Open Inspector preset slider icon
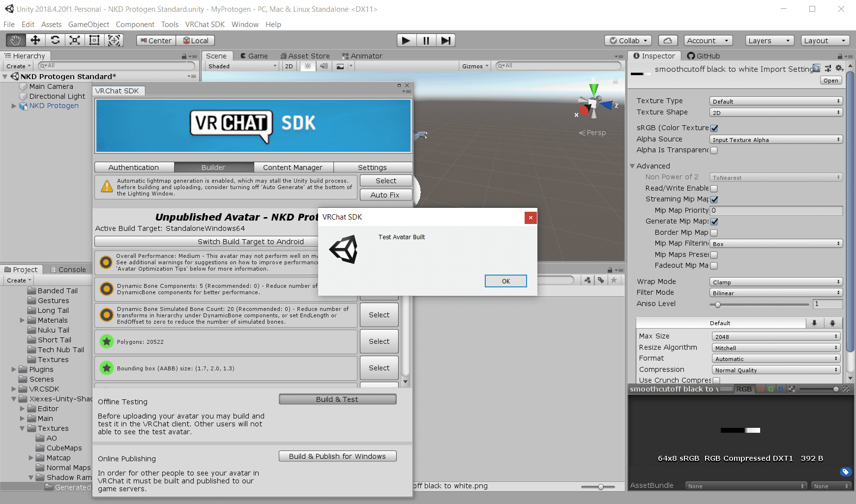This screenshot has height=504, width=856. coord(828,68)
